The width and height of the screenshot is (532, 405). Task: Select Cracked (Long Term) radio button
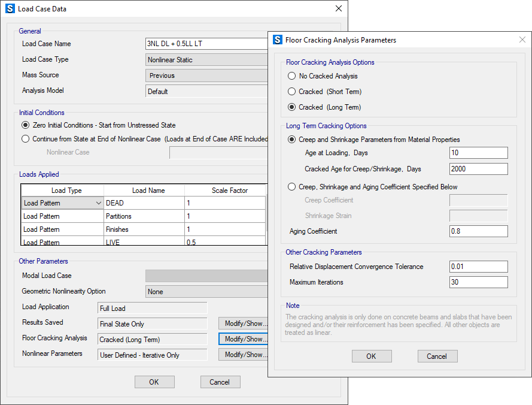click(291, 107)
